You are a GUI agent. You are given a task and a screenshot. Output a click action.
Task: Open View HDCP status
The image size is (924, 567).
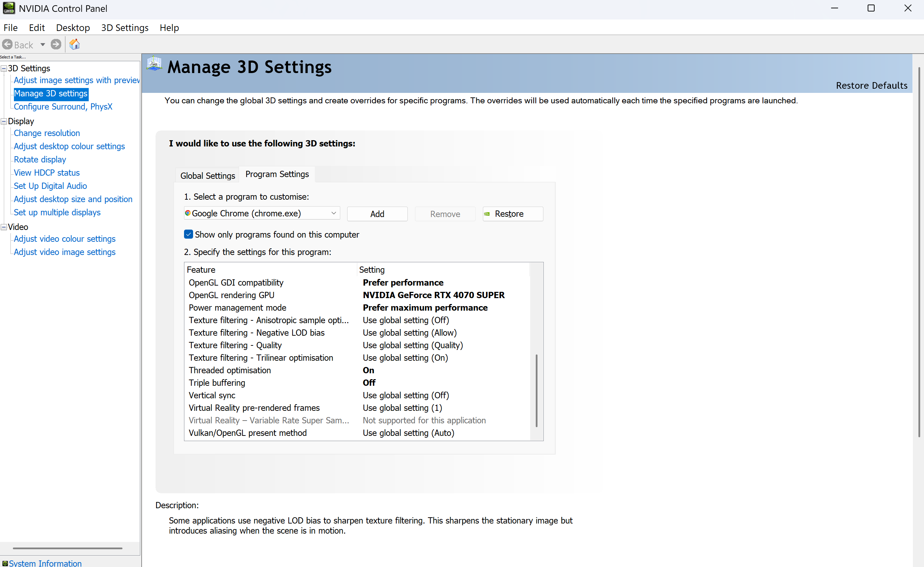click(x=47, y=173)
